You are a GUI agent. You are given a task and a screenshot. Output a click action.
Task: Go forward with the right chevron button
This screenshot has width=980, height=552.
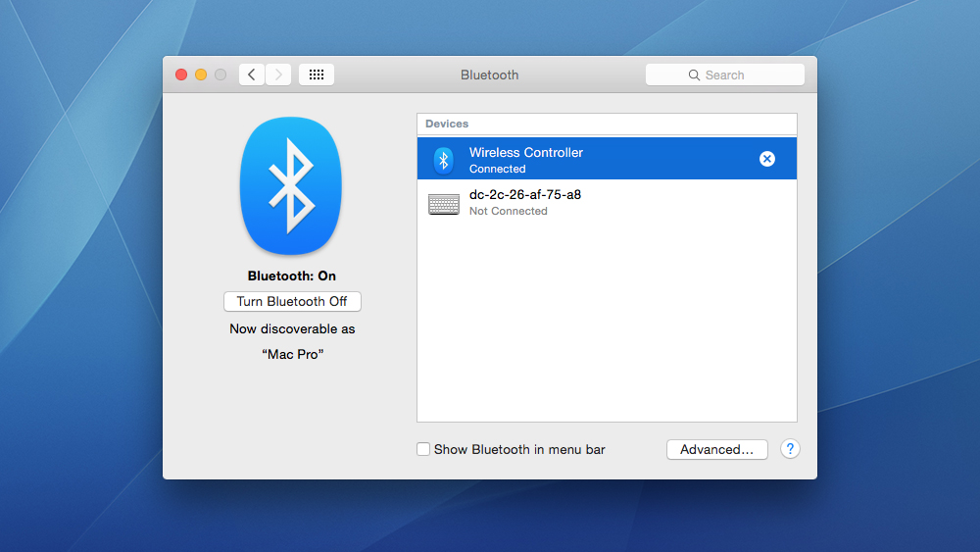(278, 75)
